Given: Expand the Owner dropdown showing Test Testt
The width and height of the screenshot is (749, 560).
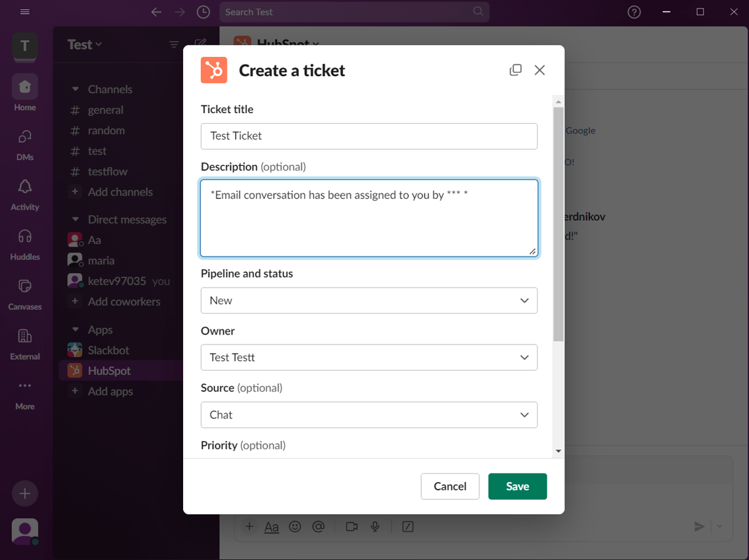Looking at the screenshot, I should (x=369, y=357).
